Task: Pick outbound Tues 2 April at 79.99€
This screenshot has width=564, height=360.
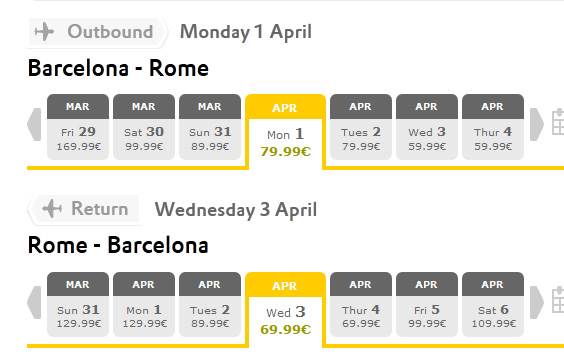Action: (x=361, y=127)
